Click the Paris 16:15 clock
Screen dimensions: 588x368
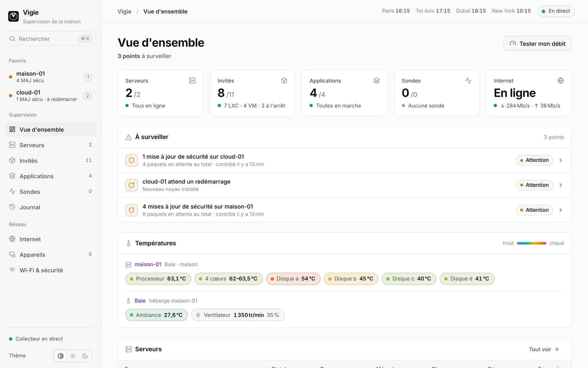click(396, 11)
